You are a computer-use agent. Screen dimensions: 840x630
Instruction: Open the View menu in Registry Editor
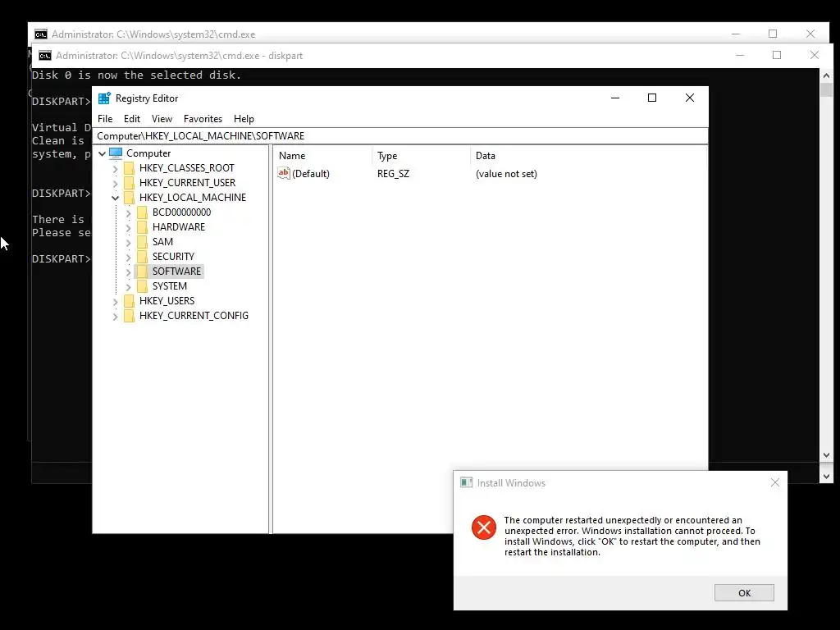[162, 119]
